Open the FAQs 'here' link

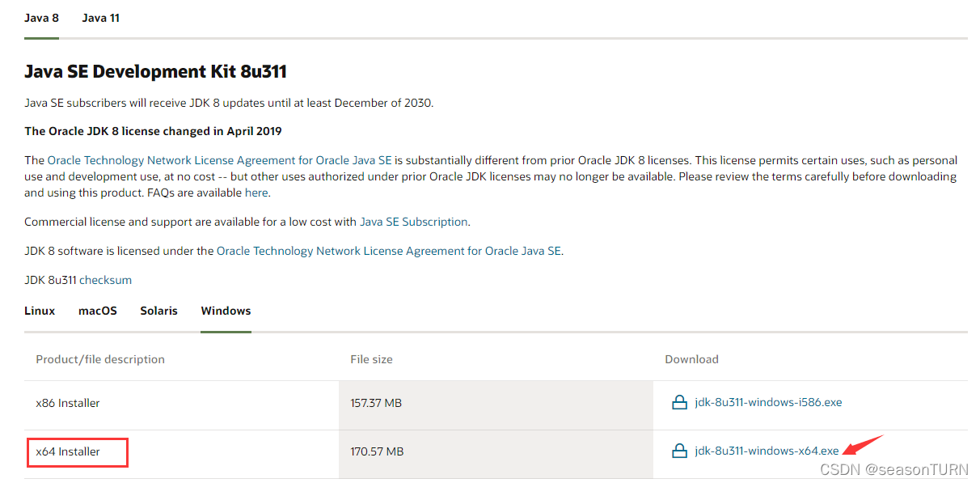(x=256, y=193)
